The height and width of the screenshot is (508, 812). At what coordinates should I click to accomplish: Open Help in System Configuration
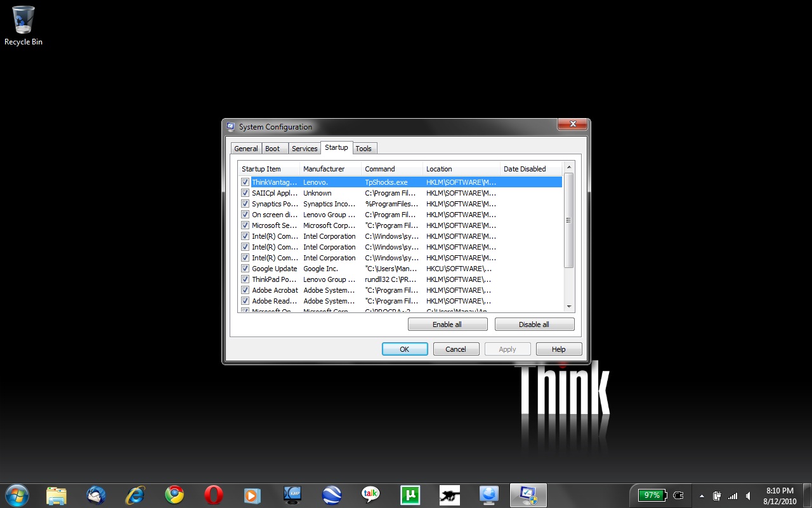[559, 349]
